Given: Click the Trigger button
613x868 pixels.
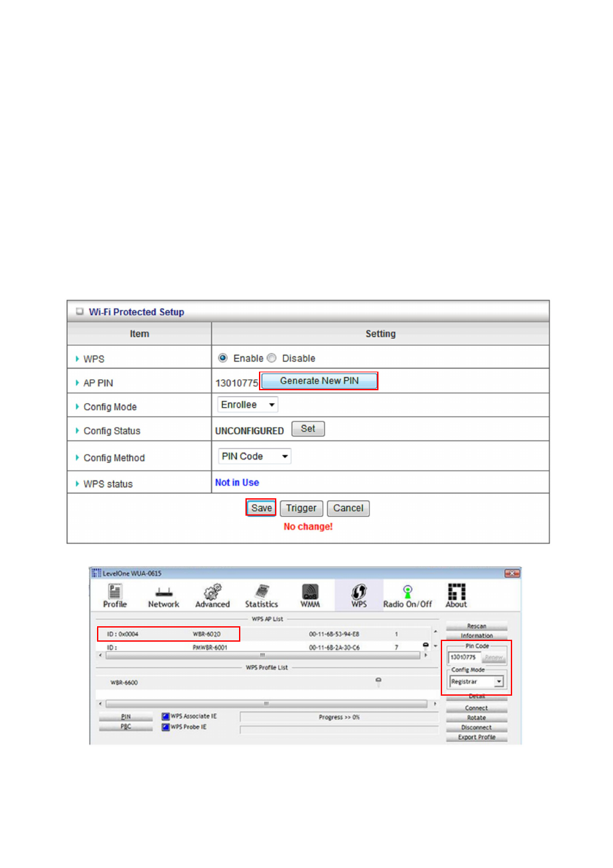Looking at the screenshot, I should click(301, 508).
